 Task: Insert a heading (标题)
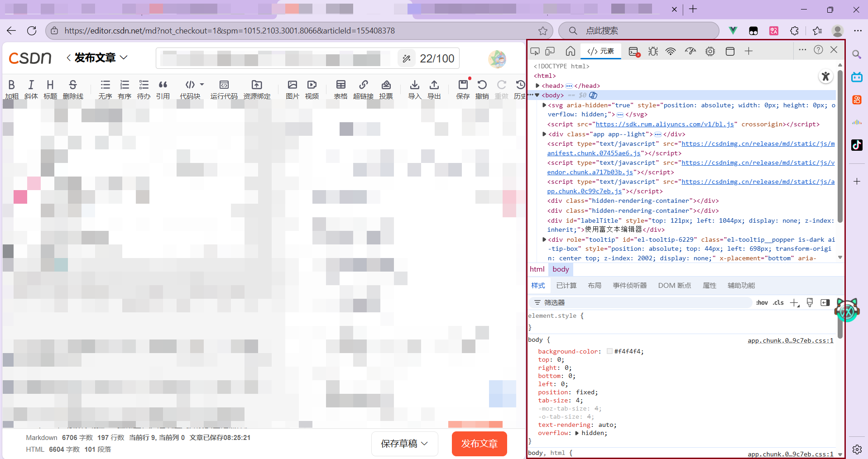coord(50,89)
